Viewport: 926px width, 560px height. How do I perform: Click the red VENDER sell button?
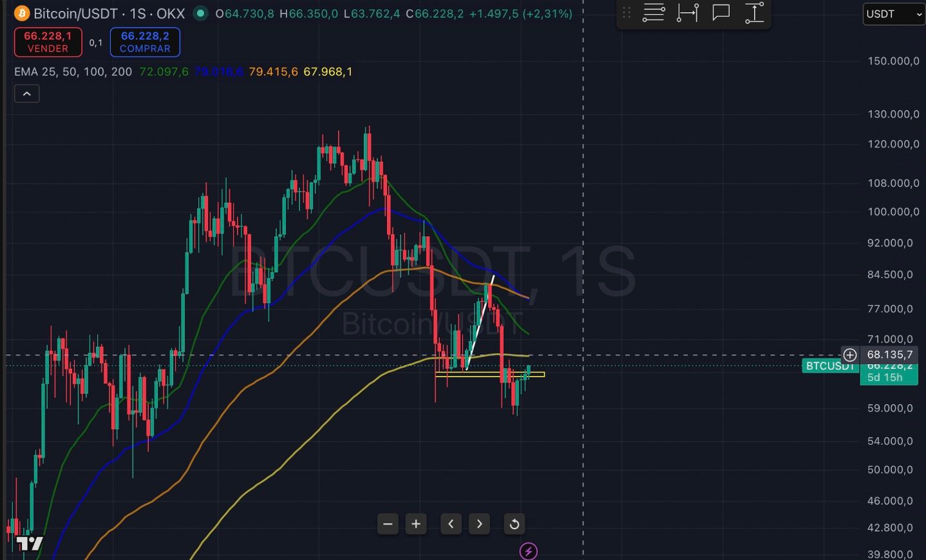pos(48,42)
